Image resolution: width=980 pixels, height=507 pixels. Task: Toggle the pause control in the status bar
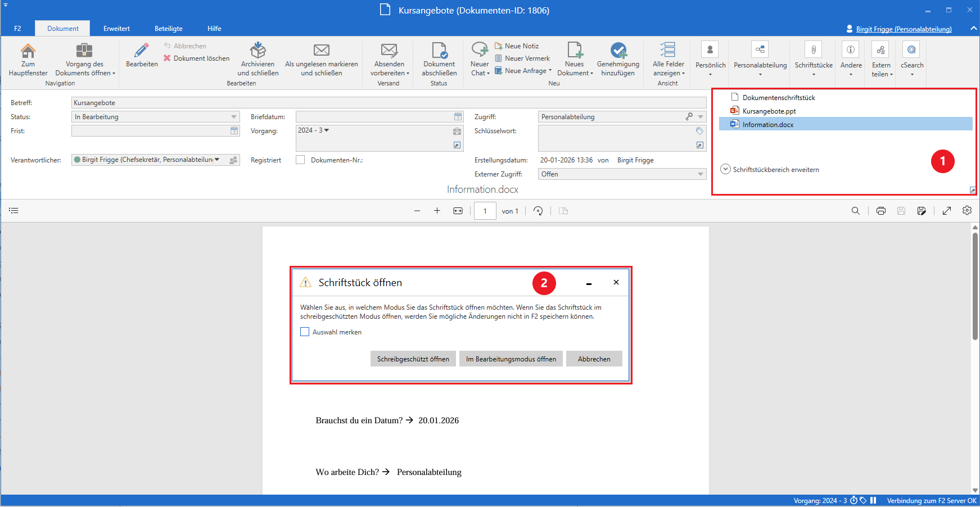tap(874, 500)
